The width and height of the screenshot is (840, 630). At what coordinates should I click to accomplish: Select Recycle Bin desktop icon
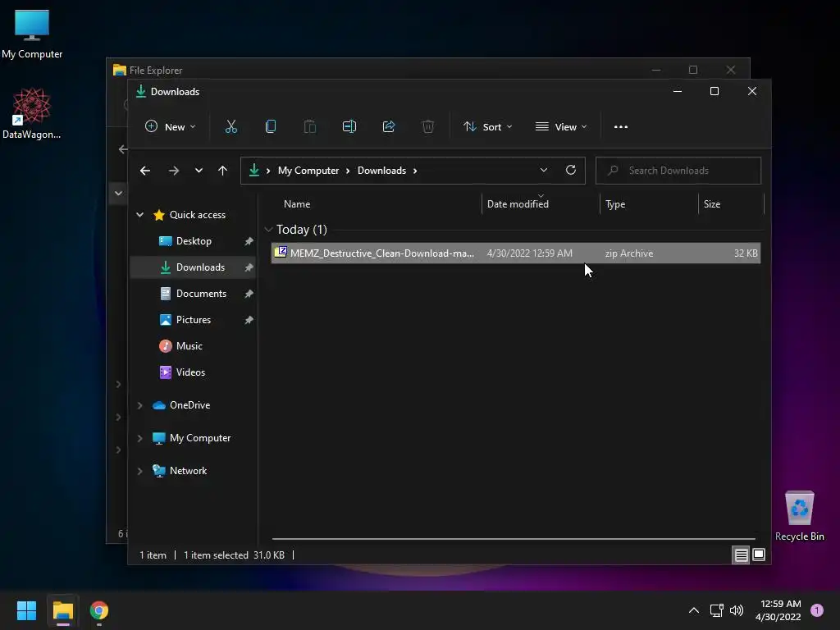click(799, 516)
